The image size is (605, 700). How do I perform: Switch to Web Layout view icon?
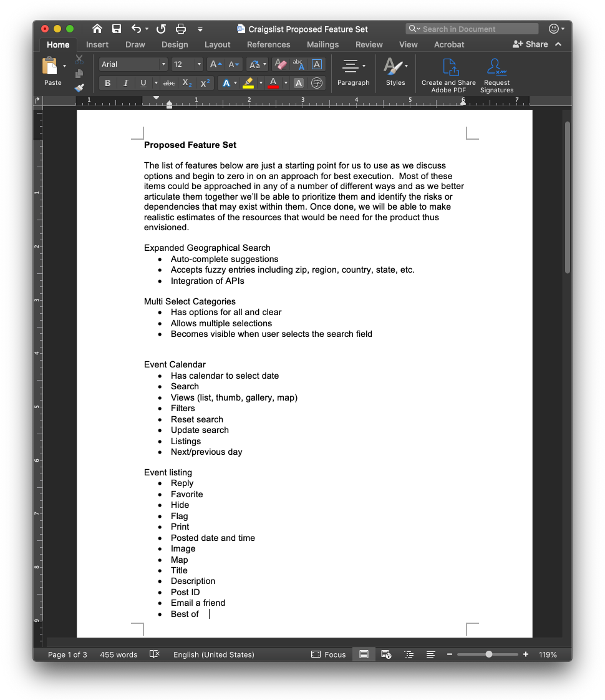(386, 654)
